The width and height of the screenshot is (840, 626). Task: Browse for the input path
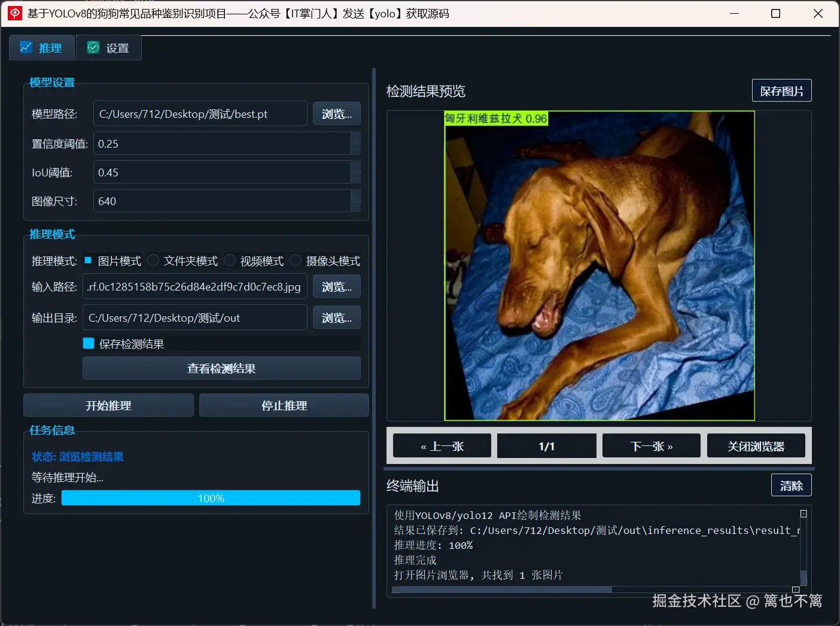coord(337,286)
